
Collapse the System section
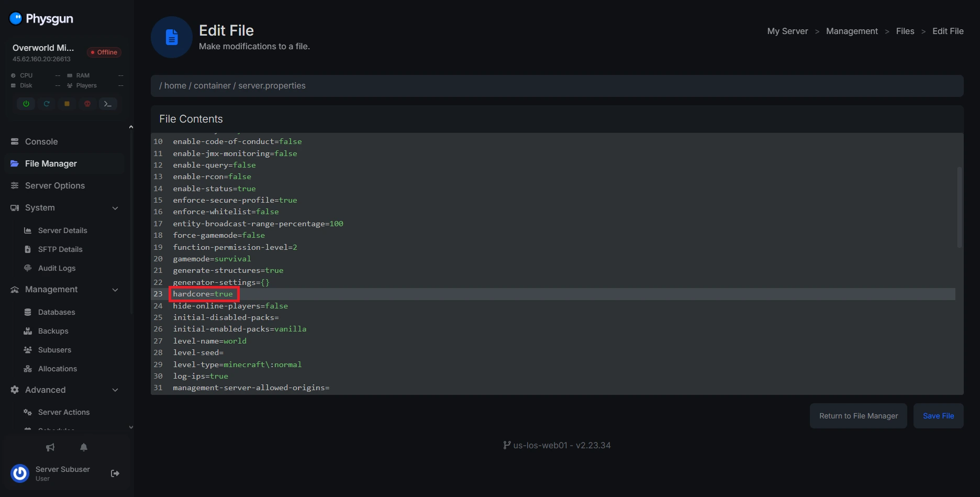coord(115,208)
